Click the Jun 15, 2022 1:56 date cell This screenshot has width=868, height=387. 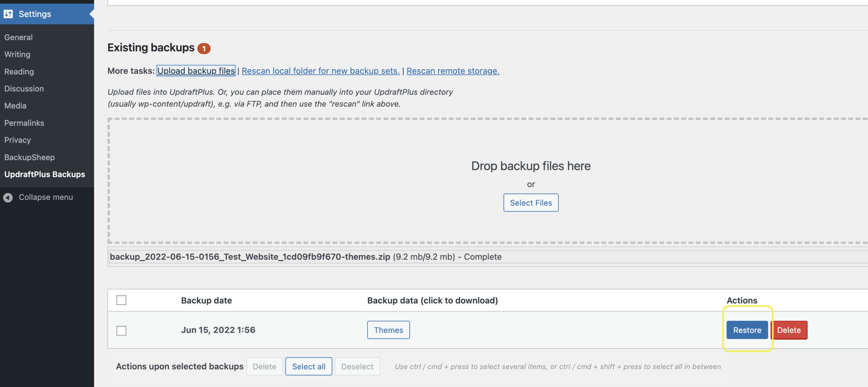pyautogui.click(x=218, y=330)
